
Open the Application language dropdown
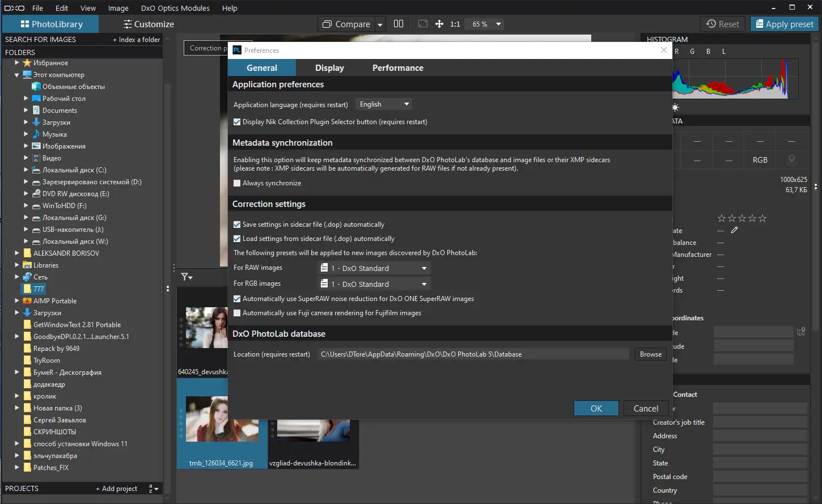[x=384, y=104]
